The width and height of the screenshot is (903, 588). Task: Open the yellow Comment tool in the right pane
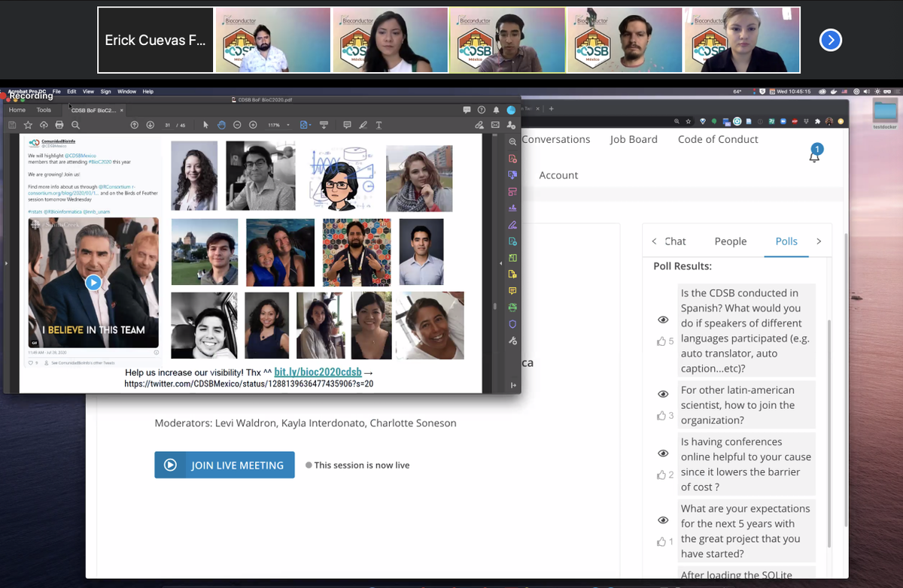coord(512,290)
